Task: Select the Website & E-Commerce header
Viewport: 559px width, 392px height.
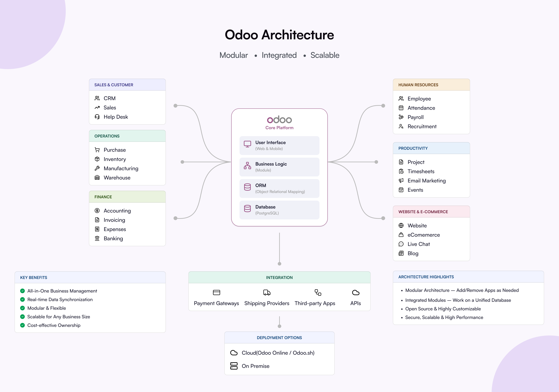Action: [431, 212]
